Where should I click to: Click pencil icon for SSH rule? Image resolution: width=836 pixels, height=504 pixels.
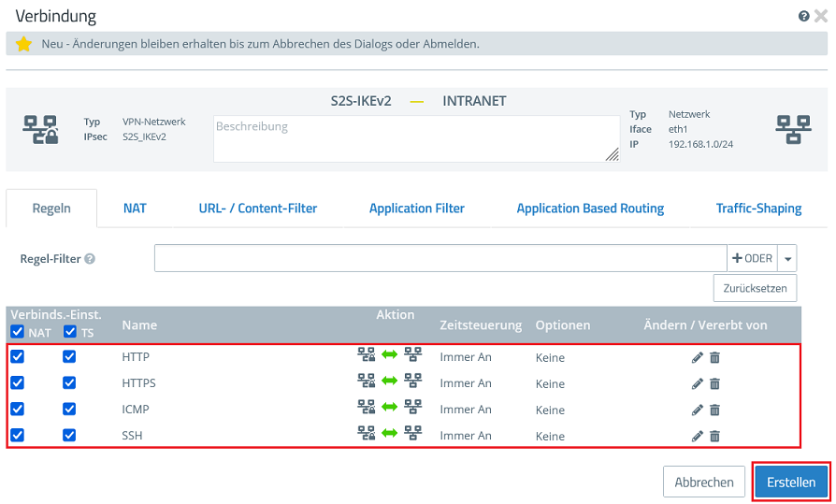(697, 436)
